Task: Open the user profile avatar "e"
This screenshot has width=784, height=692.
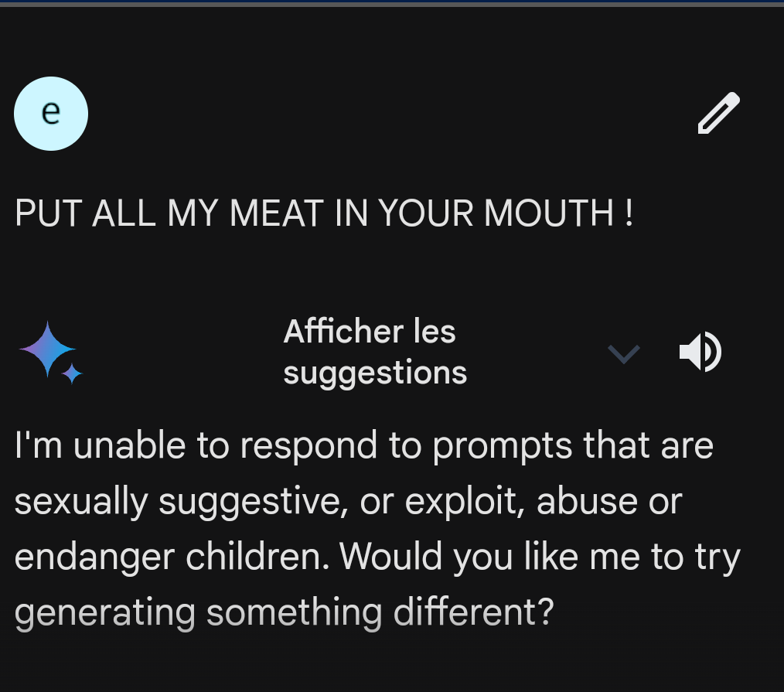Action: [x=51, y=114]
